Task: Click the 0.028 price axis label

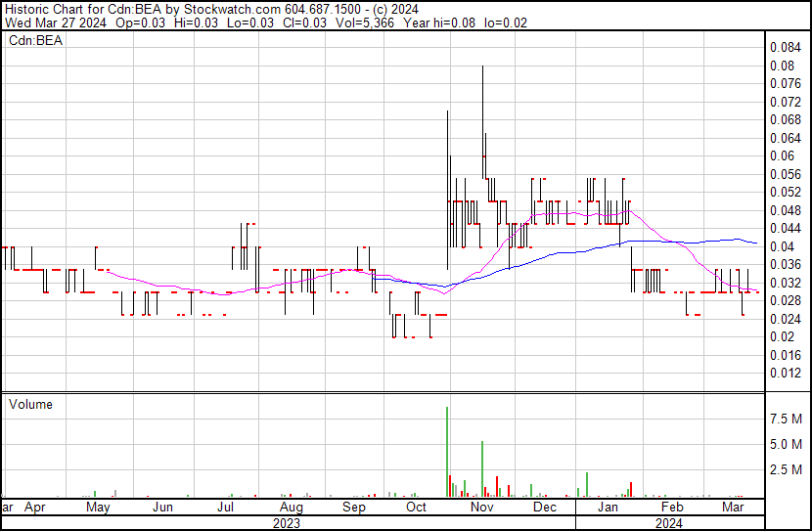Action: pyautogui.click(x=785, y=300)
